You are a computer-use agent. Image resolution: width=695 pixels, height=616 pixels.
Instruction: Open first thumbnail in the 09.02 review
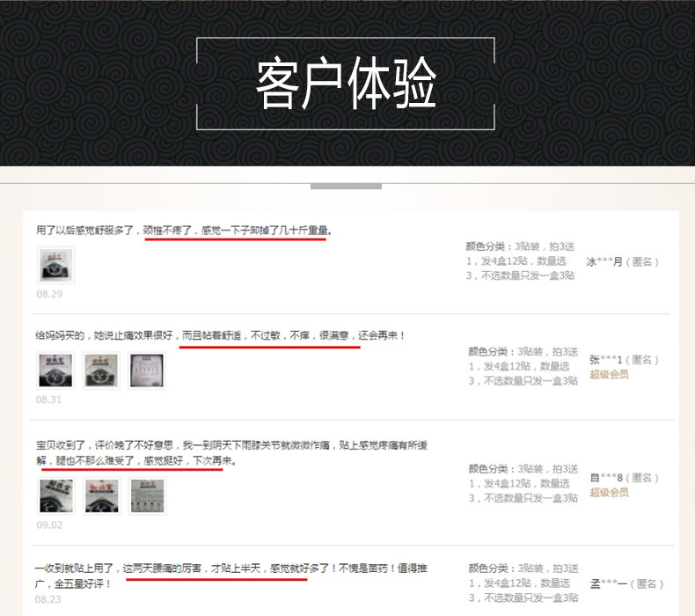tap(55, 495)
